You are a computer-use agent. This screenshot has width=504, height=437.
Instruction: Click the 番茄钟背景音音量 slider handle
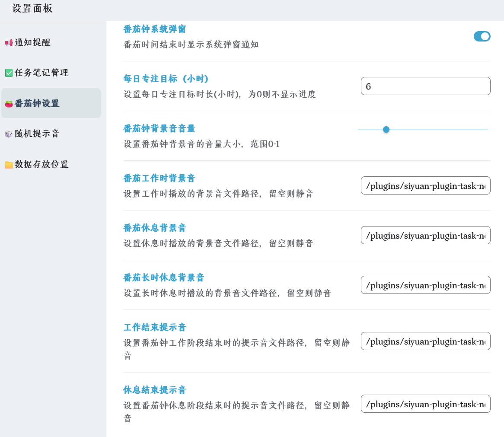[x=386, y=129]
